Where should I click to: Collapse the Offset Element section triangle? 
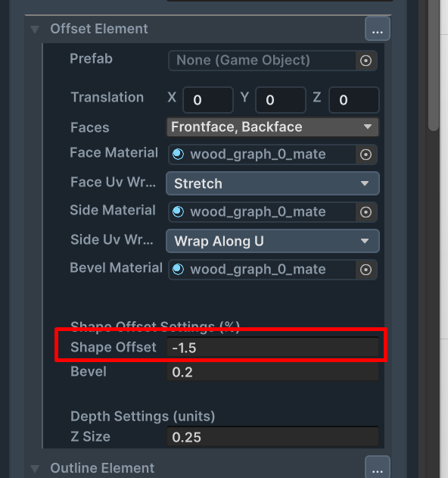(x=35, y=30)
